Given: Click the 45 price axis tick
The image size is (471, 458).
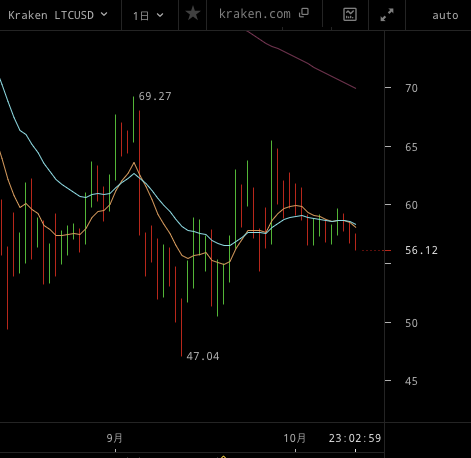Looking at the screenshot, I should tap(411, 381).
